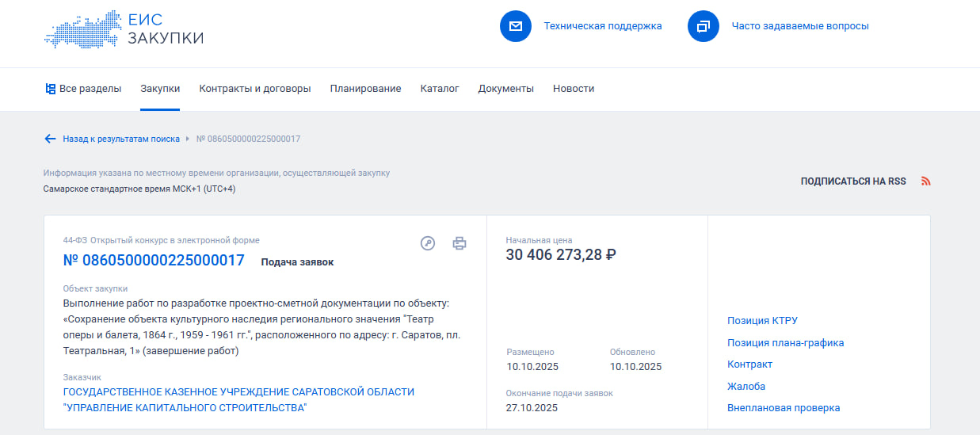
Task: Click the Контракт link
Action: (749, 364)
